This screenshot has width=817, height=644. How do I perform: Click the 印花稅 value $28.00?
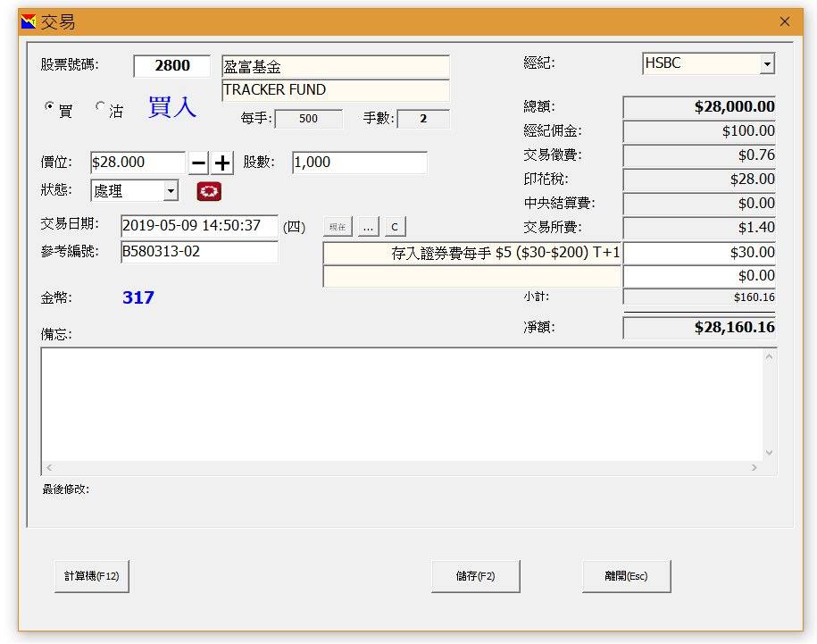coord(699,180)
